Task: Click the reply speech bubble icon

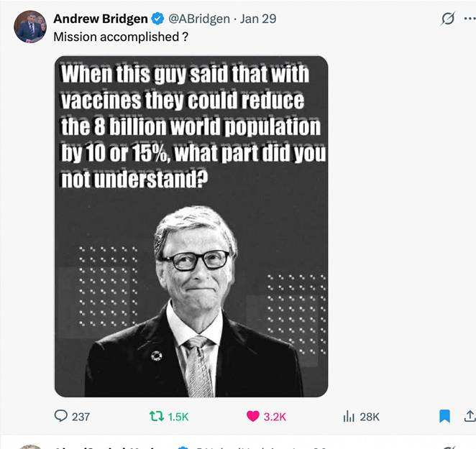Action: [60, 416]
